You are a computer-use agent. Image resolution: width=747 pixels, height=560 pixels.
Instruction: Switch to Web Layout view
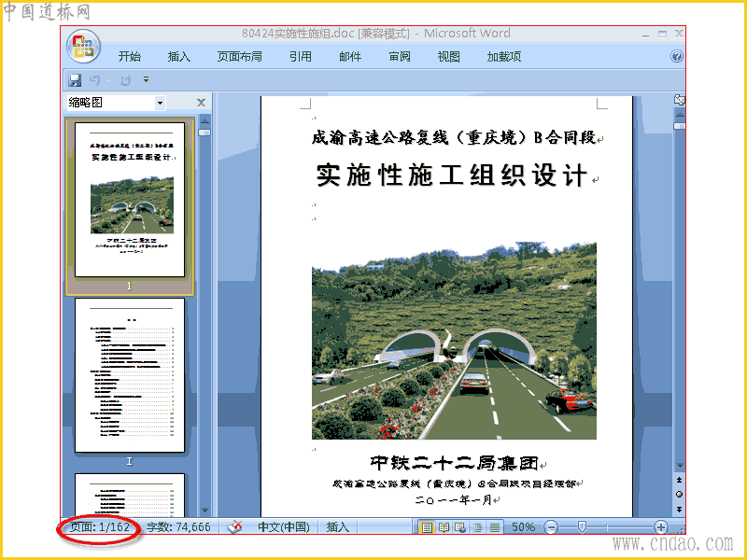(460, 527)
